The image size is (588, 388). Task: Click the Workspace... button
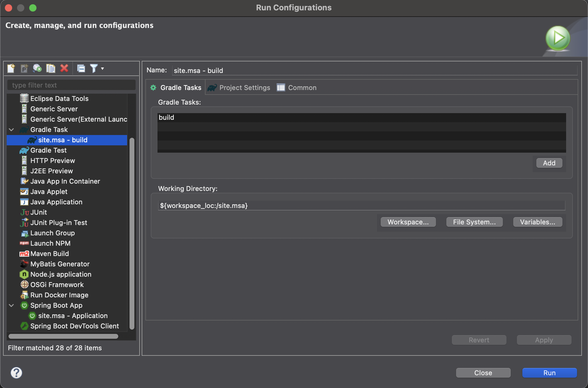pyautogui.click(x=408, y=222)
